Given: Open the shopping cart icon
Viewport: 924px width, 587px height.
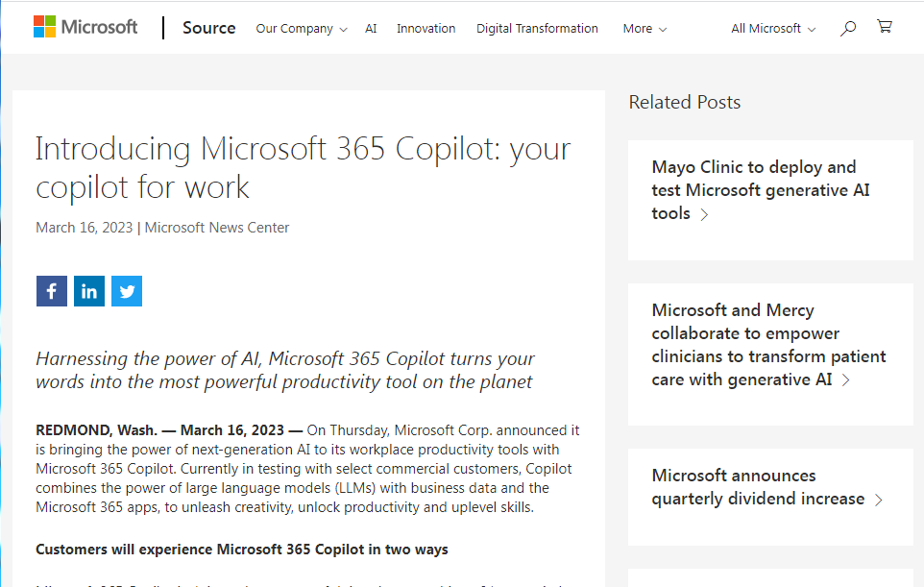Looking at the screenshot, I should point(884,27).
